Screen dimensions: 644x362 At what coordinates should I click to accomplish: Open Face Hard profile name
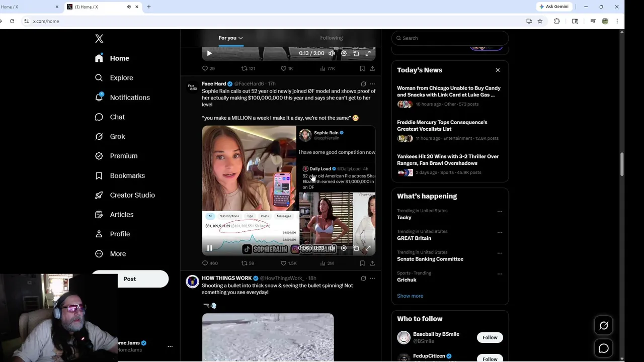(x=214, y=84)
